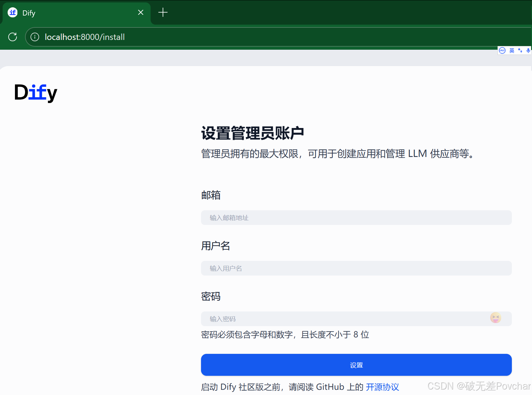Viewport: 532px width, 395px height.
Task: Open the 开源协议 license link
Action: 382,387
